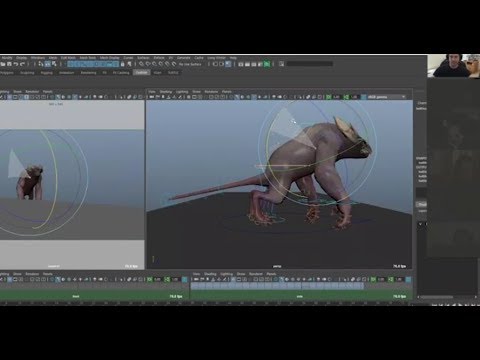Open the No Live Surface field

[x=191, y=64]
